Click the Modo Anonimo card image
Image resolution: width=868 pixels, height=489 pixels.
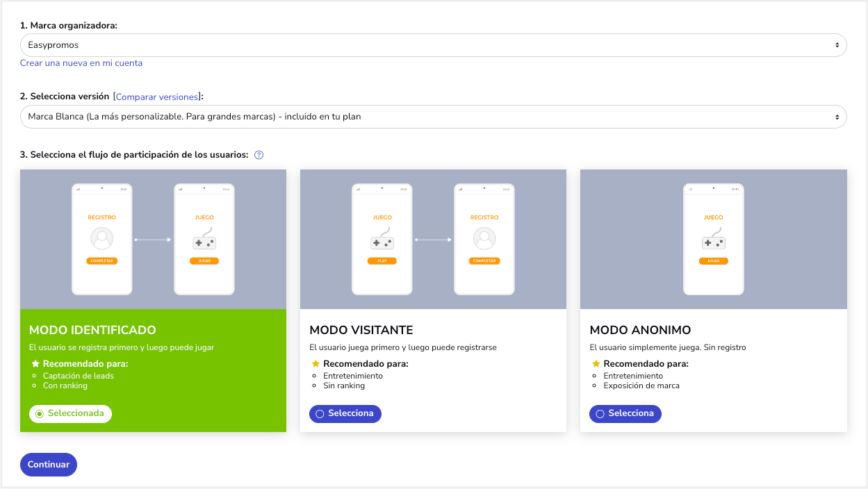714,239
